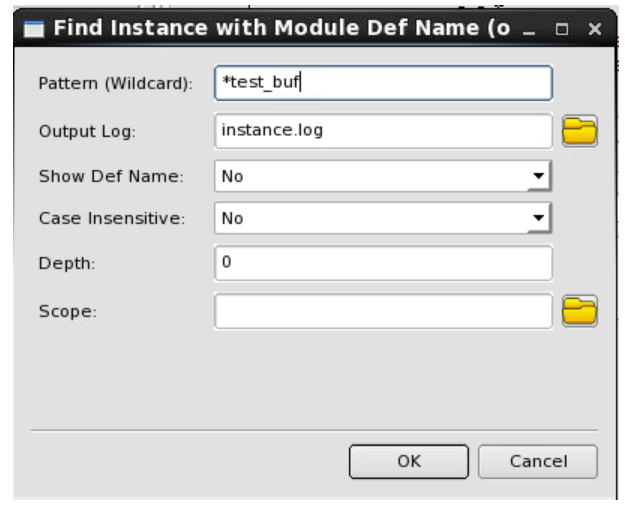Cancel the Find Instance dialog
Viewport: 628px width, 509px height.
click(x=538, y=461)
